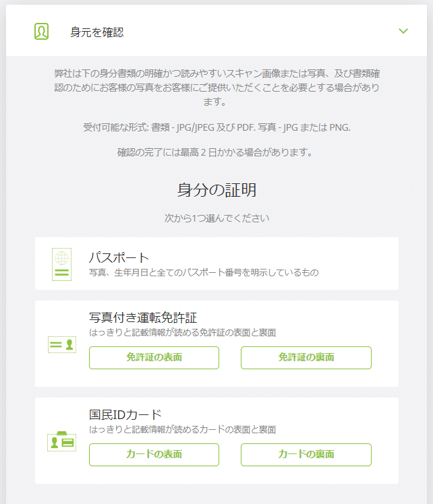Screen dimensions: 433x504
Task: Select the パスポート option card
Action: click(216, 263)
